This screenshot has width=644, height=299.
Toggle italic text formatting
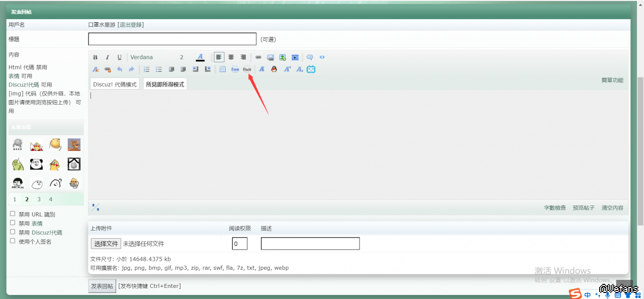point(107,57)
